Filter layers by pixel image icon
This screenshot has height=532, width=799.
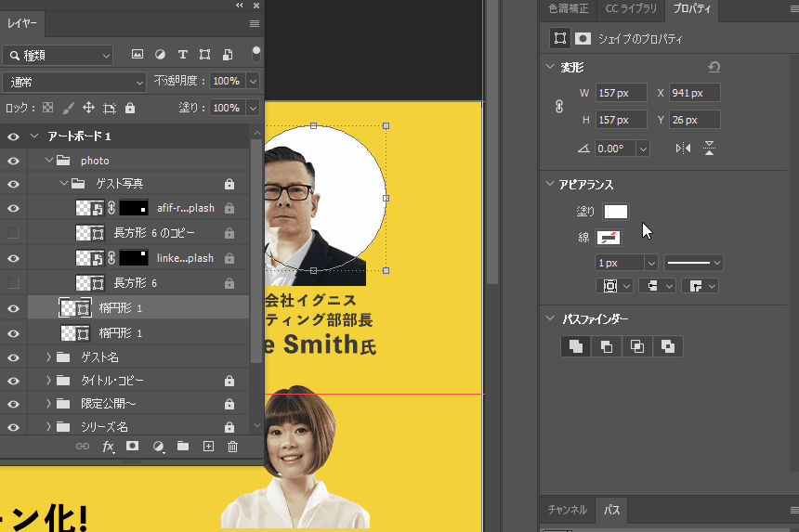click(x=138, y=55)
